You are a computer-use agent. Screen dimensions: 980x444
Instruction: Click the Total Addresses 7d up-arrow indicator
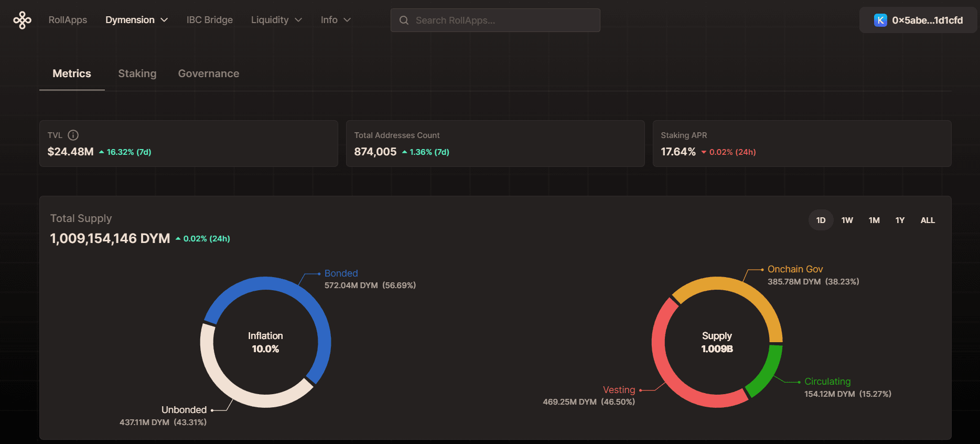pyautogui.click(x=404, y=152)
